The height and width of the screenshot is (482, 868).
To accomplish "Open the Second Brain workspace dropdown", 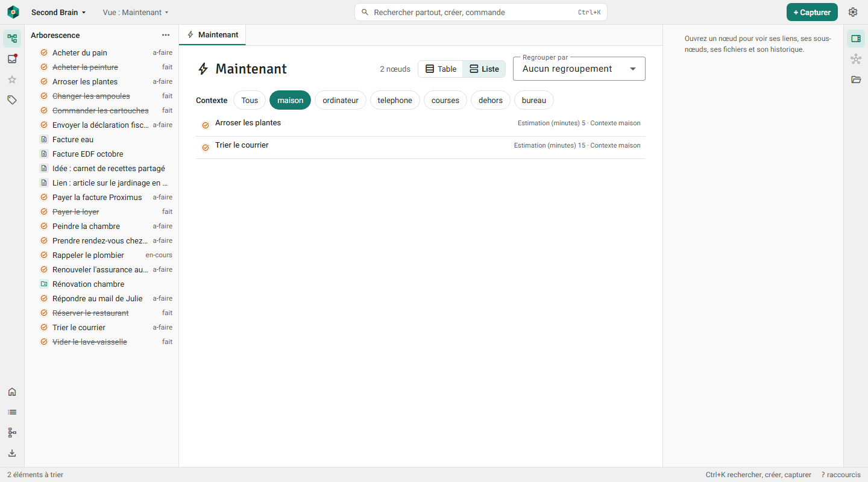I will 58,12.
